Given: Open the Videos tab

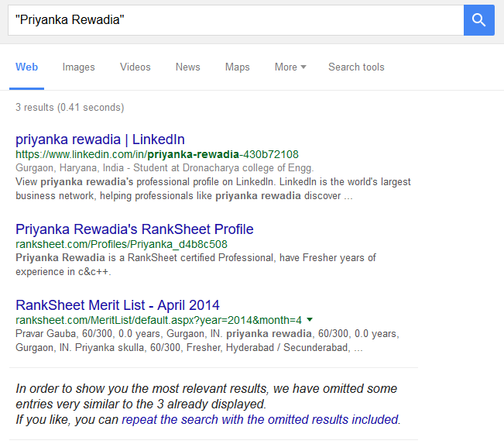Looking at the screenshot, I should (135, 67).
